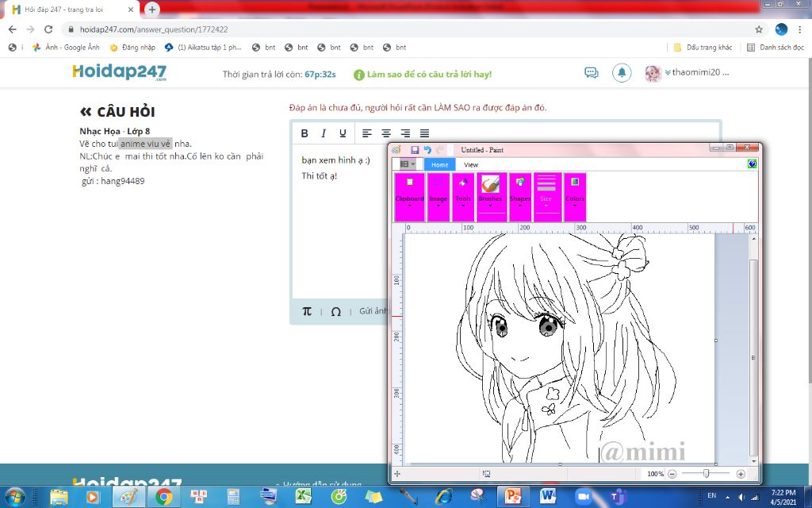Open Excel from the taskbar
This screenshot has height=508, width=812.
pyautogui.click(x=304, y=497)
